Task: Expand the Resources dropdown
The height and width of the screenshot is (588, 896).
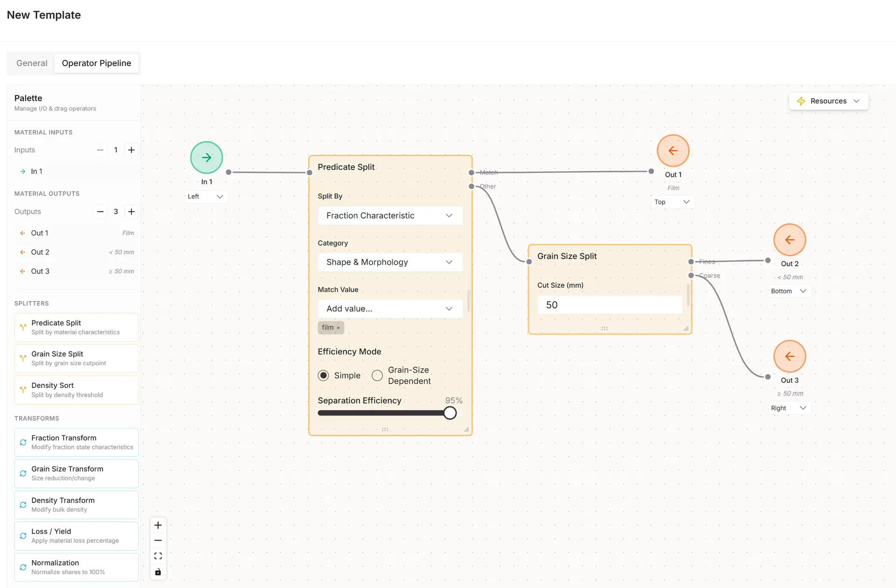Action: 828,101
